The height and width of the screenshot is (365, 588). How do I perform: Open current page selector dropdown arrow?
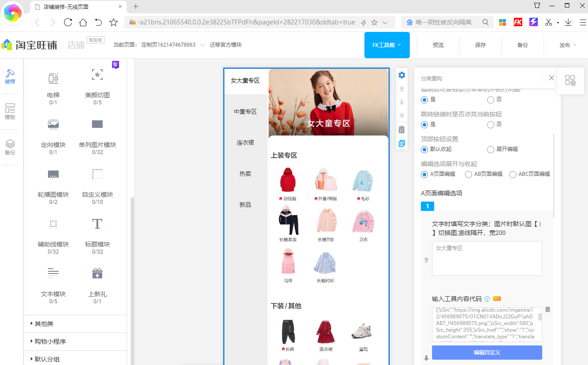click(203, 45)
